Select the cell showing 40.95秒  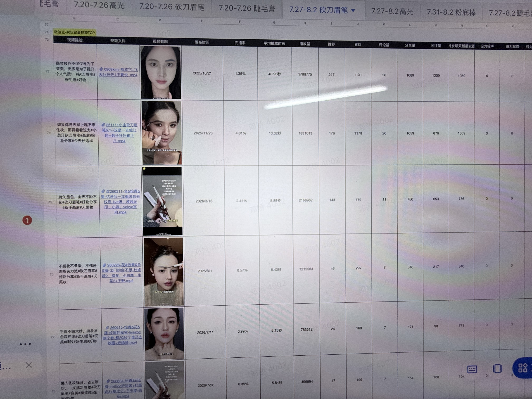pyautogui.click(x=274, y=74)
